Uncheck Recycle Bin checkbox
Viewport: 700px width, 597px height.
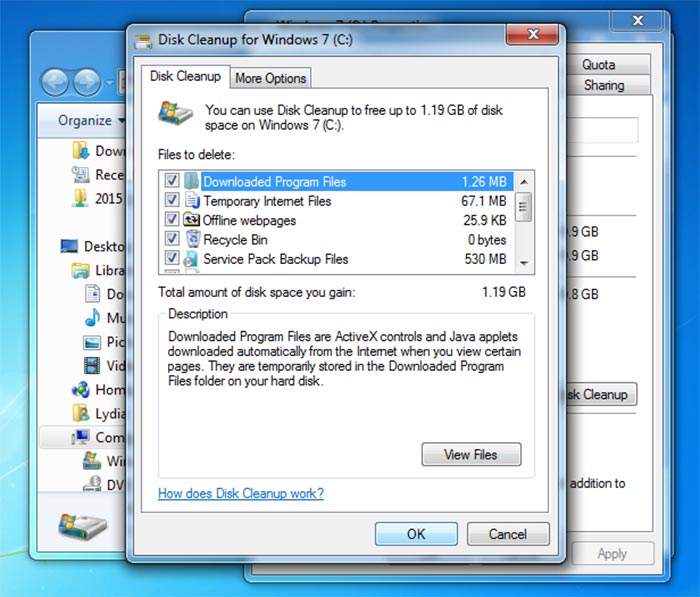pyautogui.click(x=172, y=238)
